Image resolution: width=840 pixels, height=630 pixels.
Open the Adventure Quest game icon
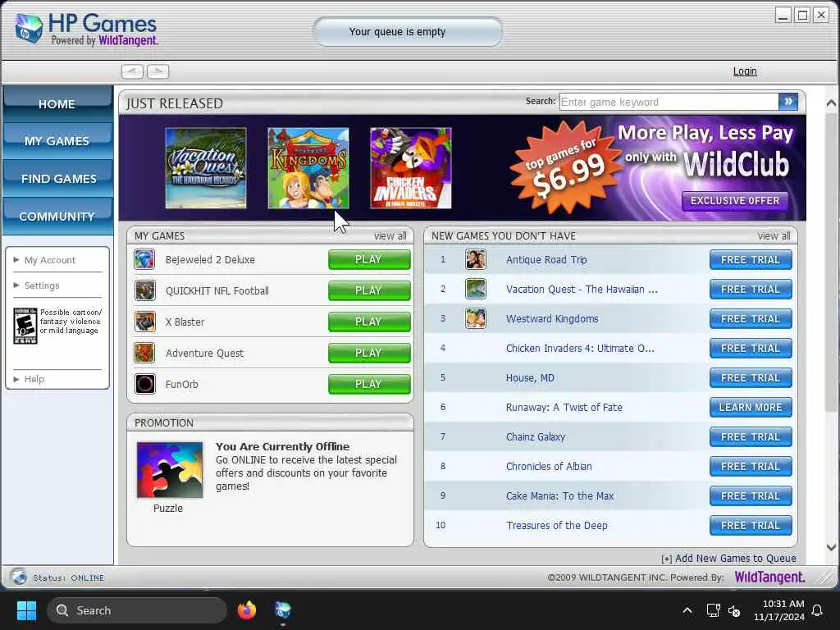tap(144, 353)
